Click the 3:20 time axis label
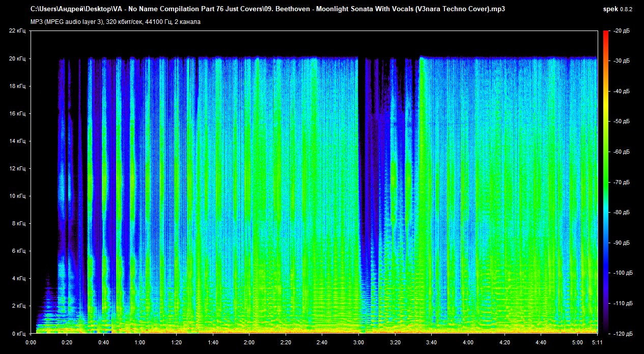This screenshot has height=354, width=644. click(x=395, y=342)
